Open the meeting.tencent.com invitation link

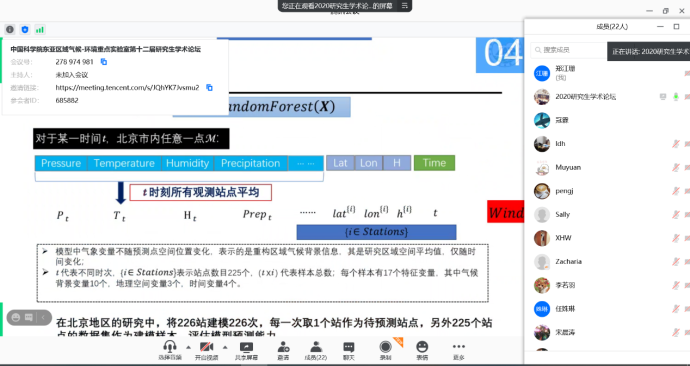coord(127,88)
